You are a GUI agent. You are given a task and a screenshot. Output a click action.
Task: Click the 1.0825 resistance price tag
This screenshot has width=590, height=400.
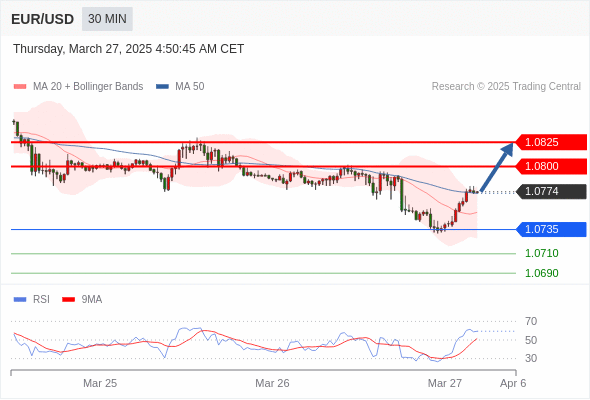click(551, 142)
